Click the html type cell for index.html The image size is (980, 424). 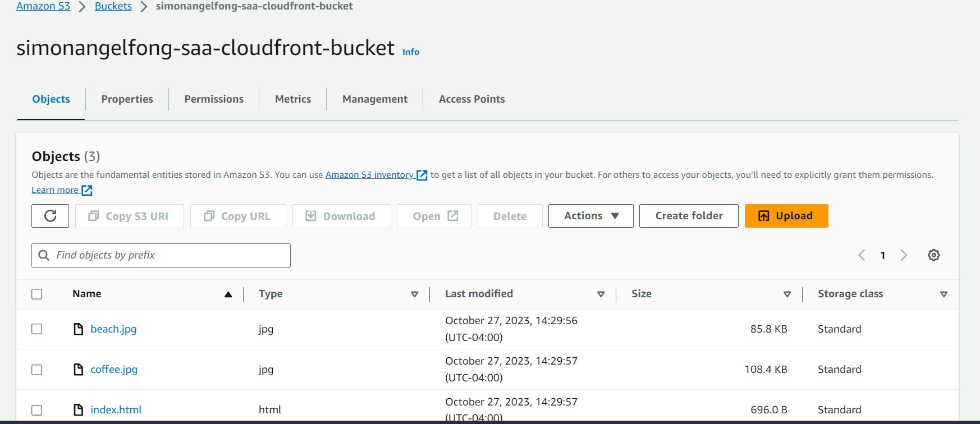tap(270, 410)
